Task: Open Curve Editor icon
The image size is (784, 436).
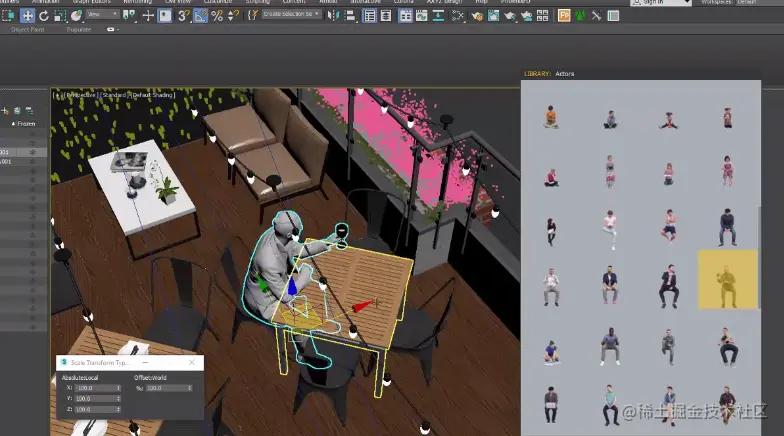Action: (422, 16)
